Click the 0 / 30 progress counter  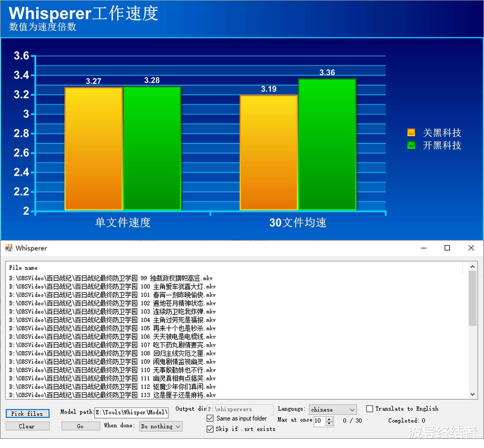(352, 420)
